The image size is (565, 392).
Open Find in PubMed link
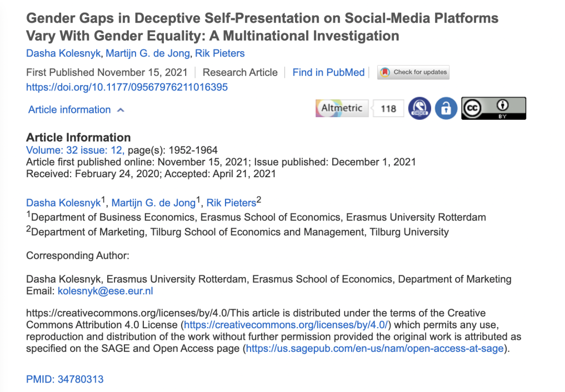[329, 72]
